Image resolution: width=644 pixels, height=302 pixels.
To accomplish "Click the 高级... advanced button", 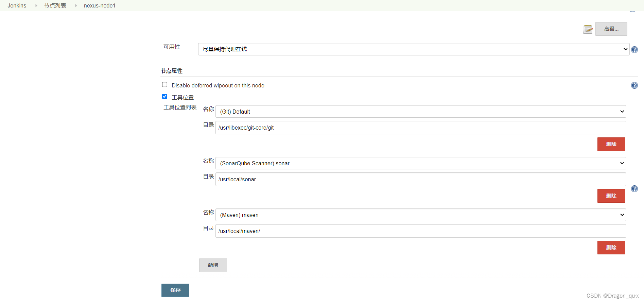I will tap(611, 29).
